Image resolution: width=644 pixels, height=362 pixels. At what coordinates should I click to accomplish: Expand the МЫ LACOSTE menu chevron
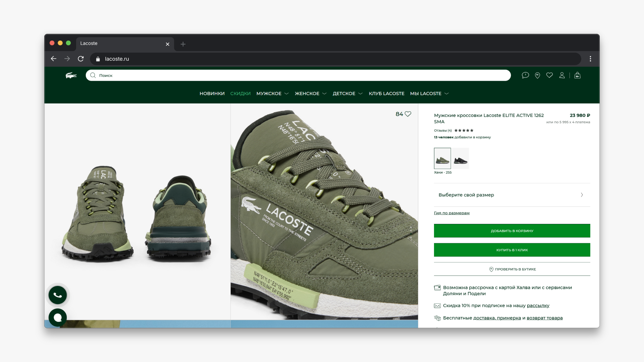446,94
